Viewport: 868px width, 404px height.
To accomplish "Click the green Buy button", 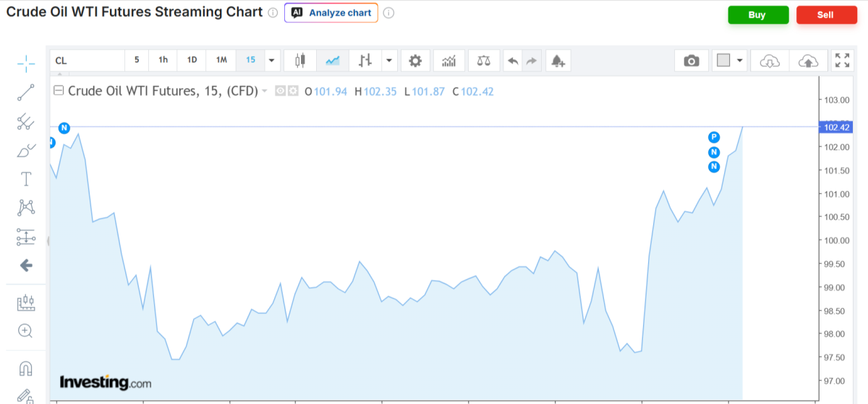I will click(x=758, y=14).
